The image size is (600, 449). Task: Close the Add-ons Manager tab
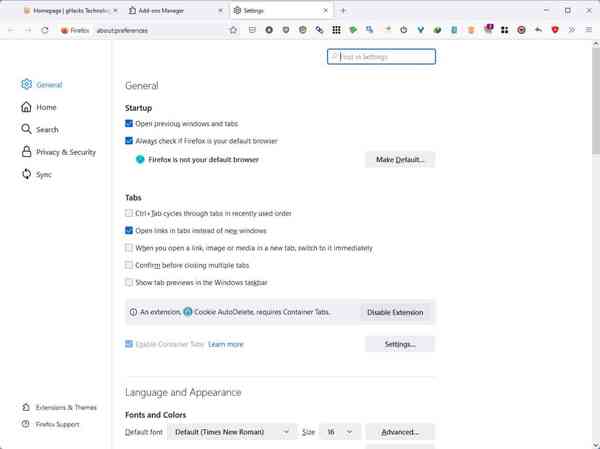[x=220, y=11]
